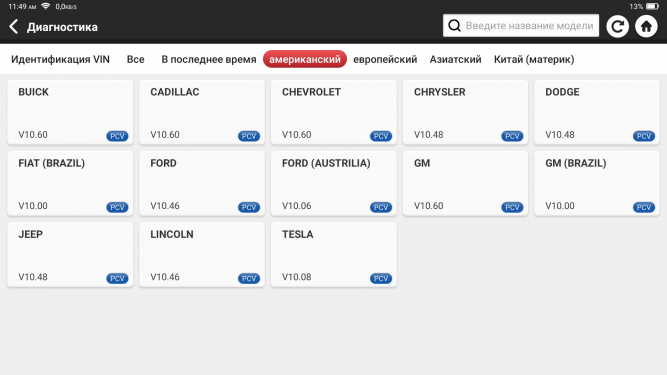
Task: Open the FIAT (BRAZIL) card
Action: [x=70, y=183]
